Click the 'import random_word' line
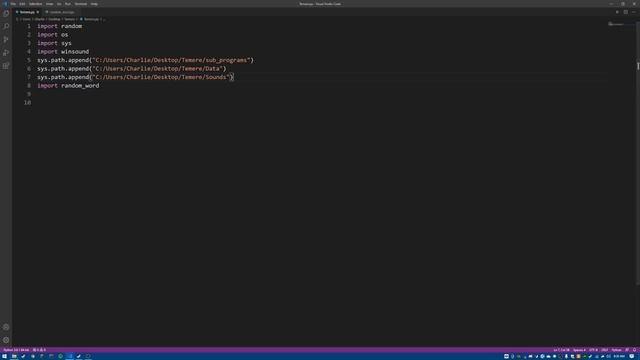This screenshot has width=640, height=360. point(68,86)
